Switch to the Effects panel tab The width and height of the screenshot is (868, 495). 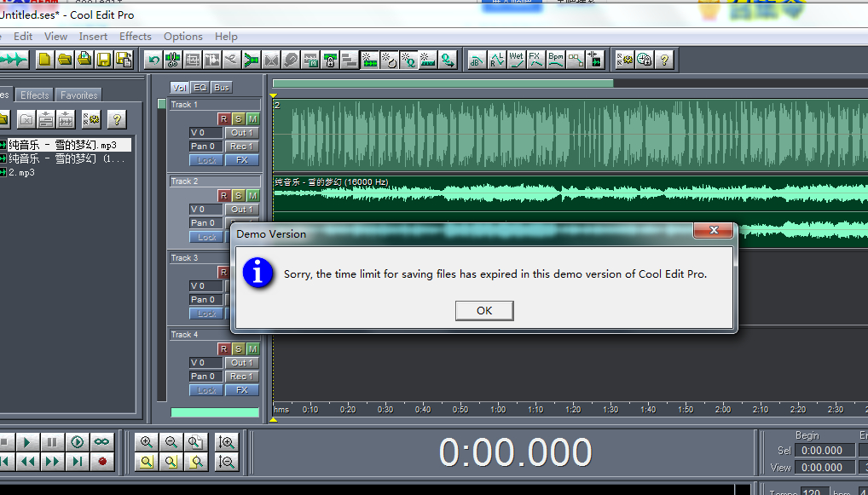(x=35, y=95)
